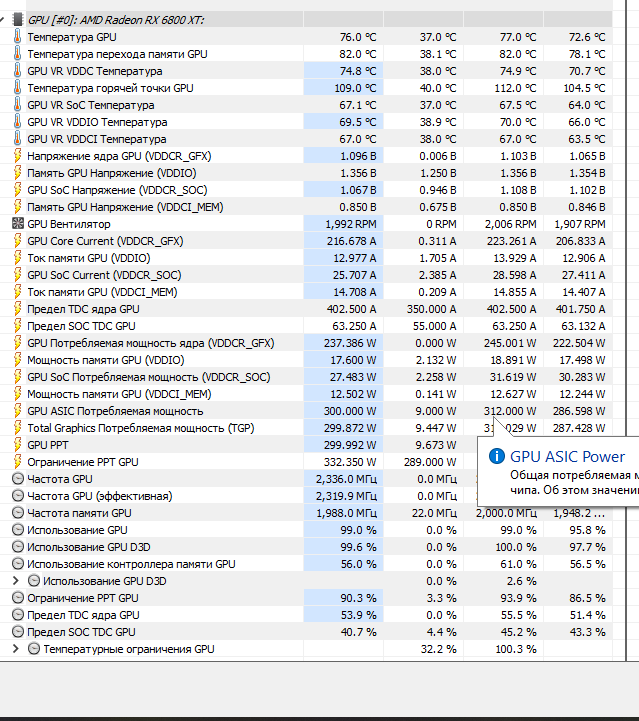The width and height of the screenshot is (639, 721).
Task: Click thermometer icon of GPU VR VDDCI Температура
Action: (x=17, y=139)
